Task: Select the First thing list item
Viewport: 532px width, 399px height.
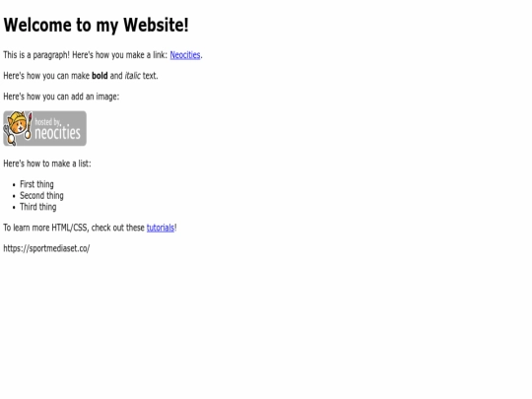Action: (36, 184)
